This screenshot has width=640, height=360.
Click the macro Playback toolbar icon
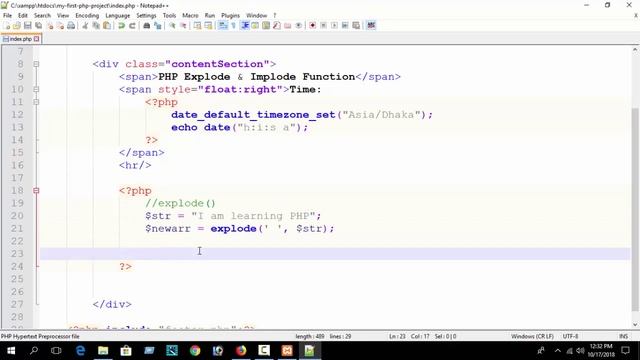point(334,26)
